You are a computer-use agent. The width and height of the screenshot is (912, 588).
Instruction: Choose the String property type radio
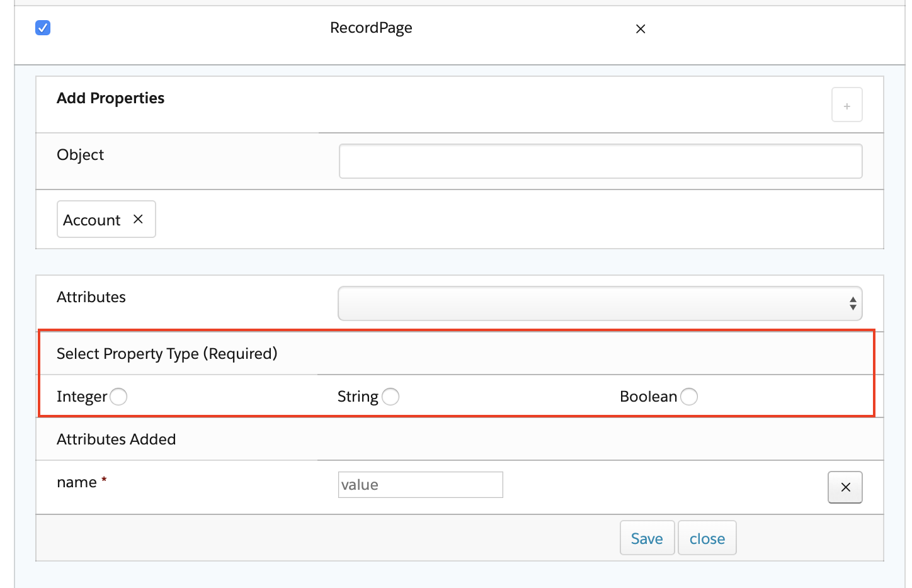[x=390, y=397]
